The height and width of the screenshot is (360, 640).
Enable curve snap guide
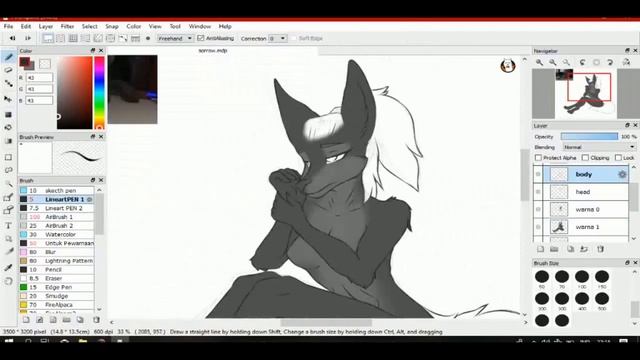[123, 38]
